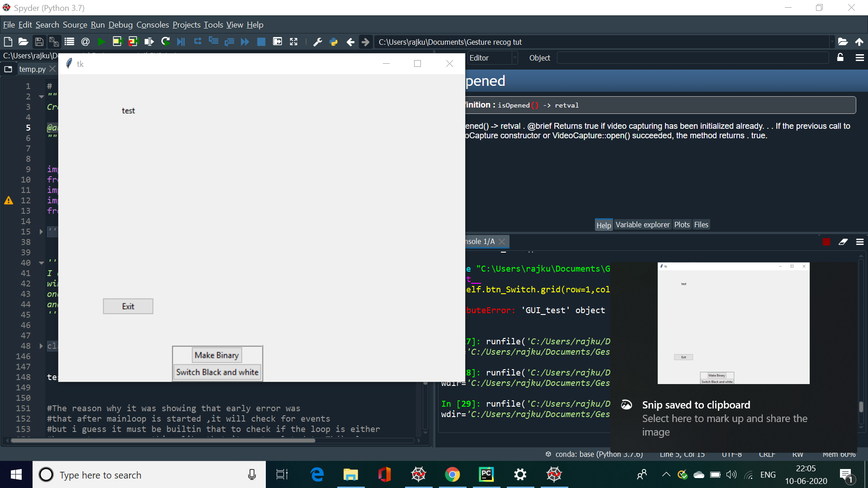The image size is (868, 488).
Task: Toggle maximize current pane icon
Action: [277, 42]
